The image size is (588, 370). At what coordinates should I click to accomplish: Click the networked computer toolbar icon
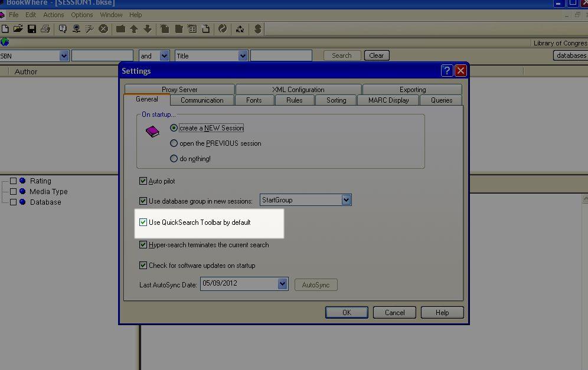point(76,29)
